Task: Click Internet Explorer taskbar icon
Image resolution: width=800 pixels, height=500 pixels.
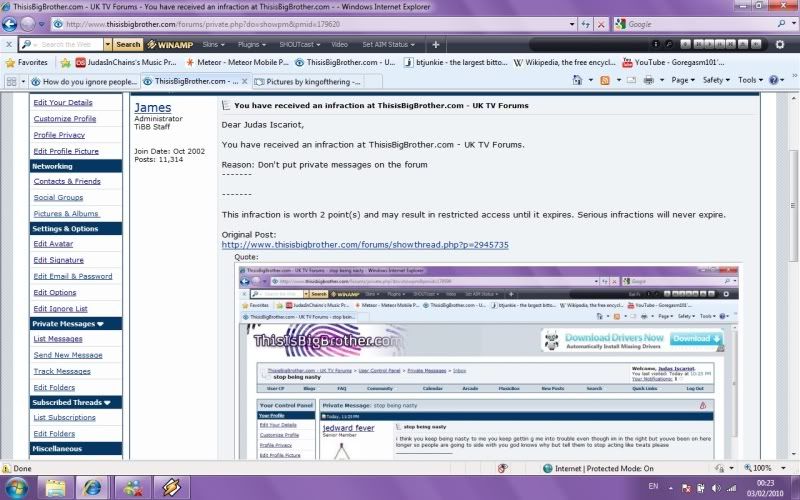Action: pyautogui.click(x=92, y=488)
